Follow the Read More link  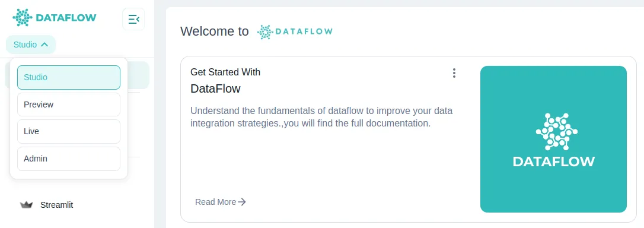(x=221, y=202)
